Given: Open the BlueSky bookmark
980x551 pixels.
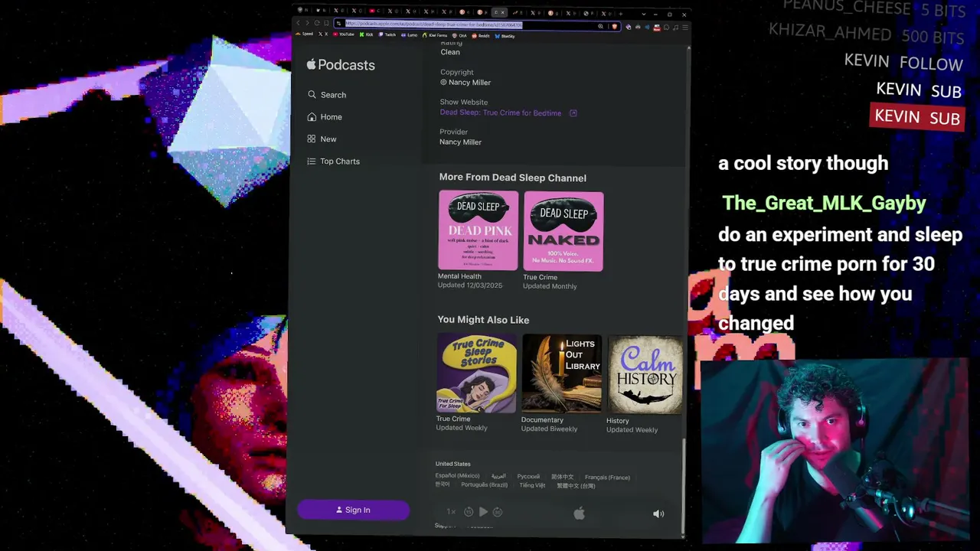Looking at the screenshot, I should coord(505,36).
